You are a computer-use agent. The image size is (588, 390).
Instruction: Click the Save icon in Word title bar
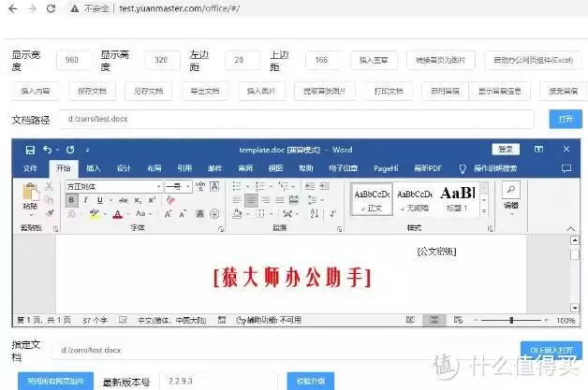(x=30, y=150)
